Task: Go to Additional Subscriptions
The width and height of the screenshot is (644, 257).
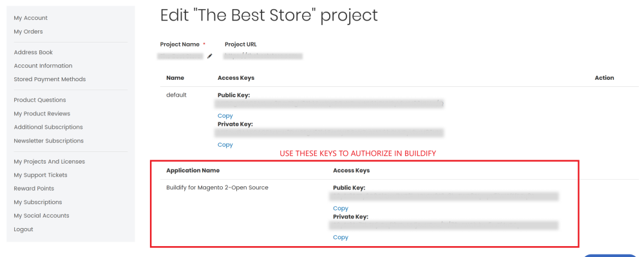Action: point(48,128)
